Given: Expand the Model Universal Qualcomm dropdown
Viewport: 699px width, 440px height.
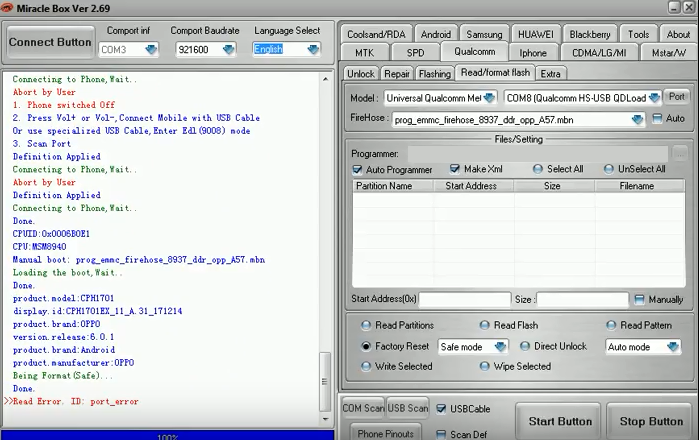Looking at the screenshot, I should 489,98.
